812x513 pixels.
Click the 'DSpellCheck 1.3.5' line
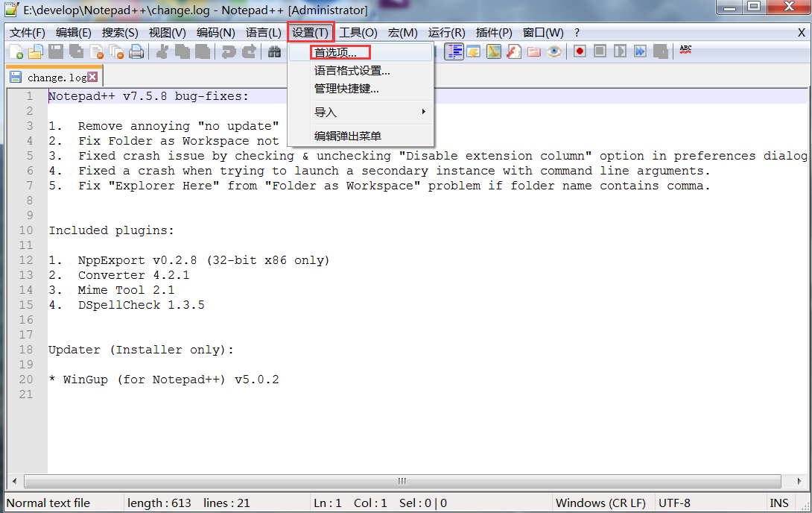click(142, 305)
